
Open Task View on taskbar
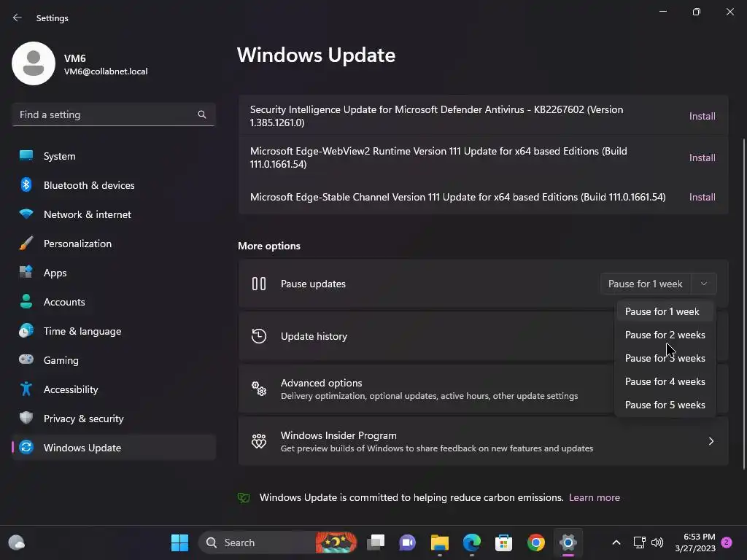tap(376, 542)
